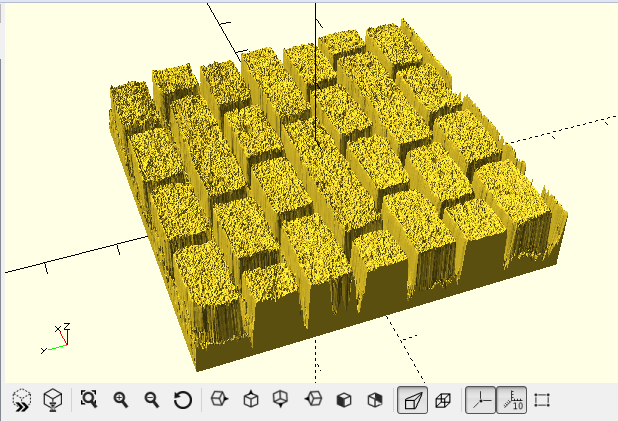Toggle the Perspective projection button
618x421 pixels.
click(x=410, y=400)
